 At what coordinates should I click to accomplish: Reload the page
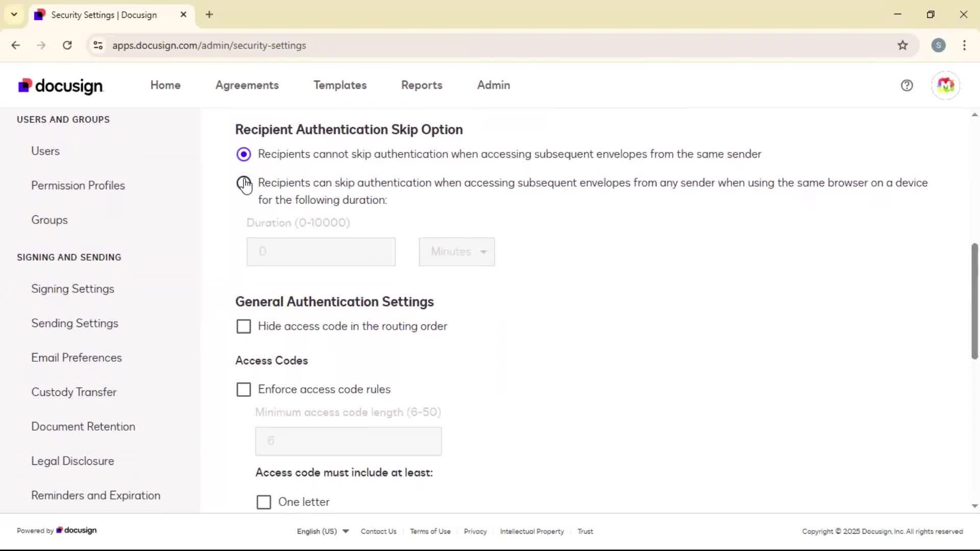pos(67,45)
